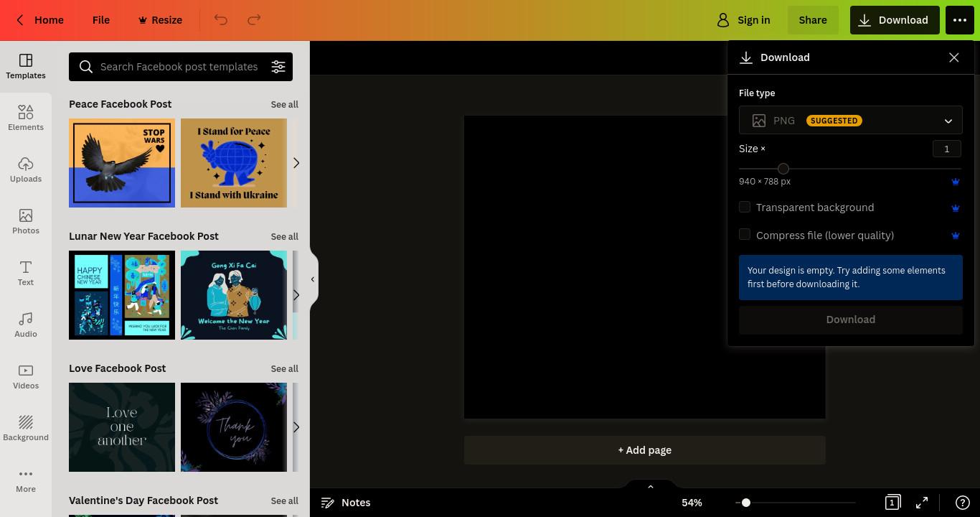The width and height of the screenshot is (980, 517).
Task: Next arrow in Peace Facebook Post row
Action: [x=296, y=163]
